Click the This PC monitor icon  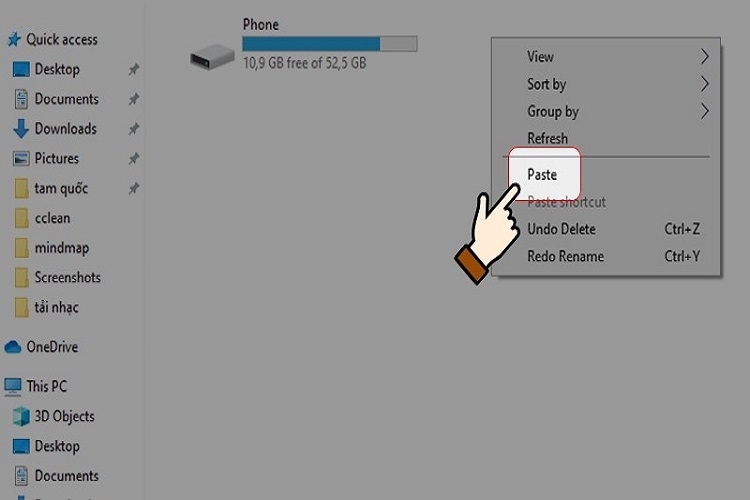pyautogui.click(x=12, y=387)
